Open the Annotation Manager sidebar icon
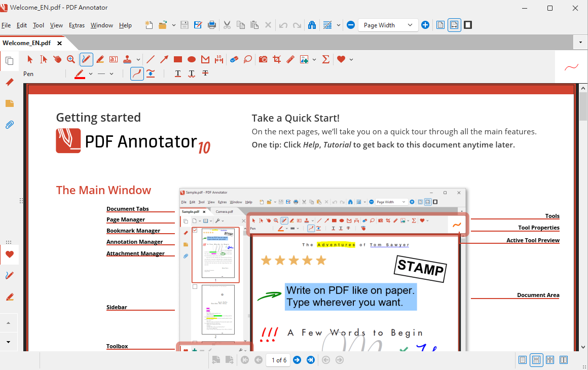This screenshot has width=588, height=370. (x=10, y=103)
